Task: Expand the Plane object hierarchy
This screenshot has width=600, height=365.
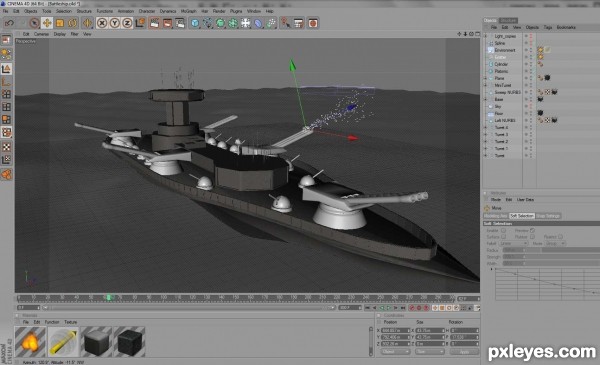Action: [x=486, y=78]
